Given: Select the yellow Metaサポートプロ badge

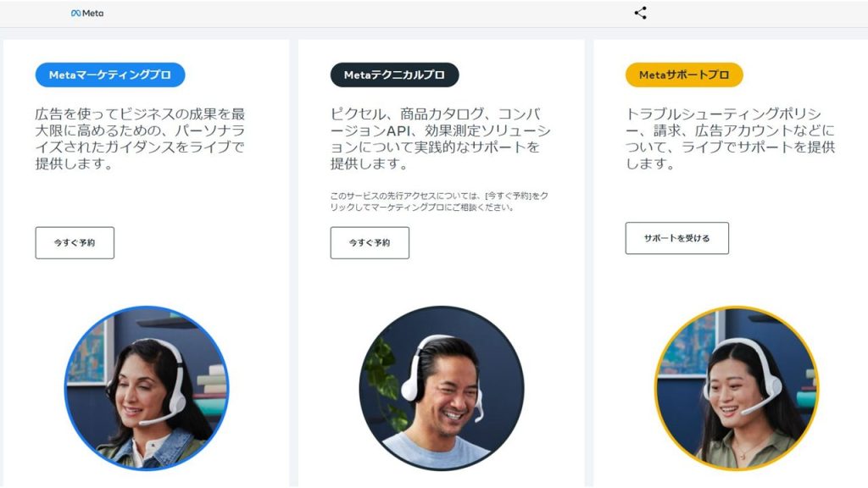Looking at the screenshot, I should [684, 75].
